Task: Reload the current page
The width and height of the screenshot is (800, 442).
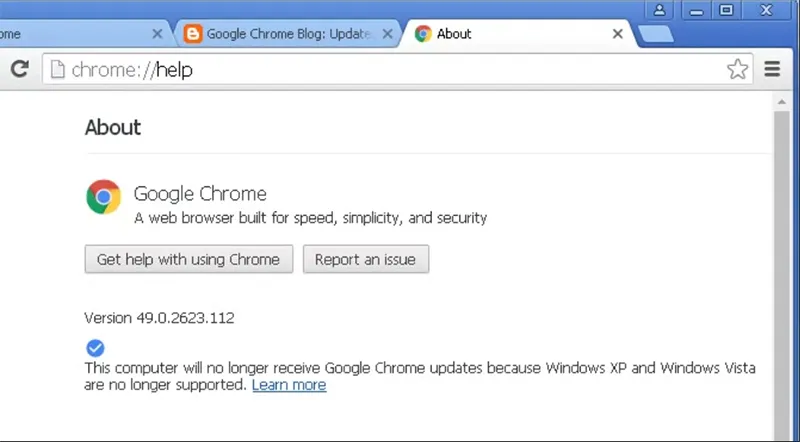Action: [19, 69]
